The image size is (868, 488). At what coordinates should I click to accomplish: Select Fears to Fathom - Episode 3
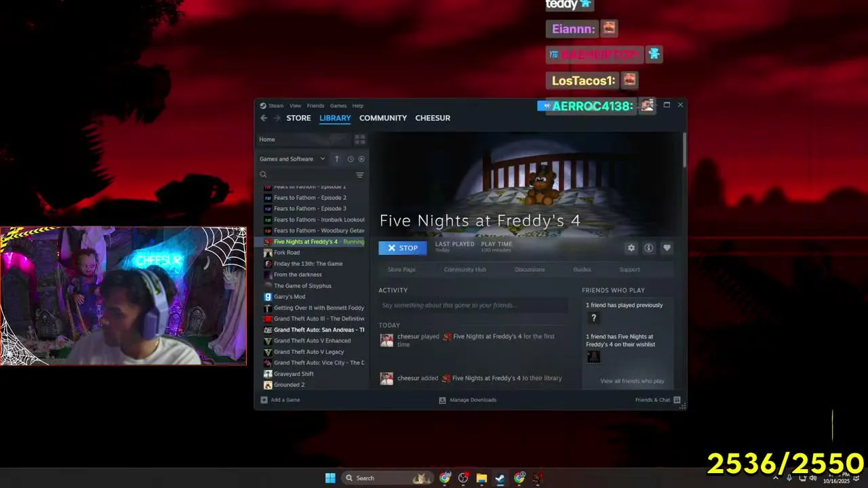(313, 209)
